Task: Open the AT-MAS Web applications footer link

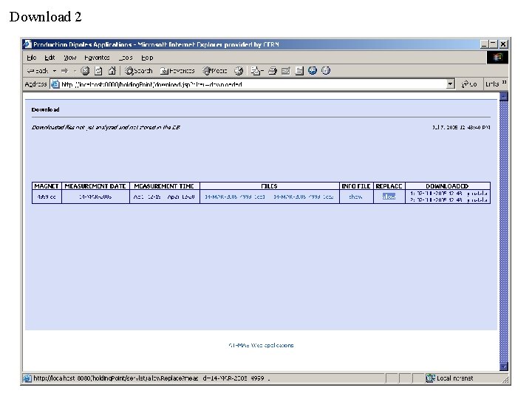Action: [x=261, y=345]
